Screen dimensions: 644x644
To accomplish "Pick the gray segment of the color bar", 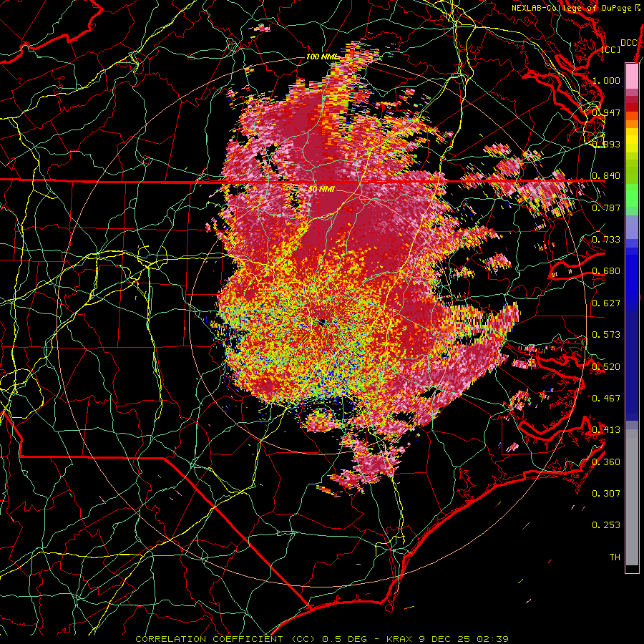I will click(632, 497).
